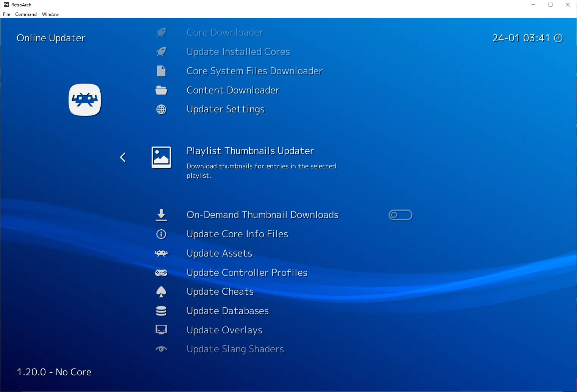This screenshot has width=577, height=392.
Task: Open the File menu
Action: (x=6, y=14)
